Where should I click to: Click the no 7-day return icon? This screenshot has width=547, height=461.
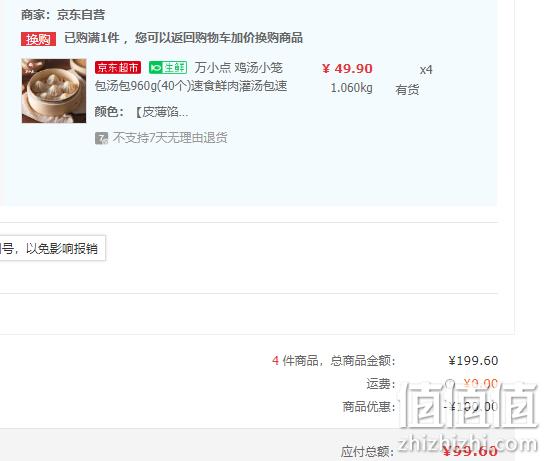(101, 138)
